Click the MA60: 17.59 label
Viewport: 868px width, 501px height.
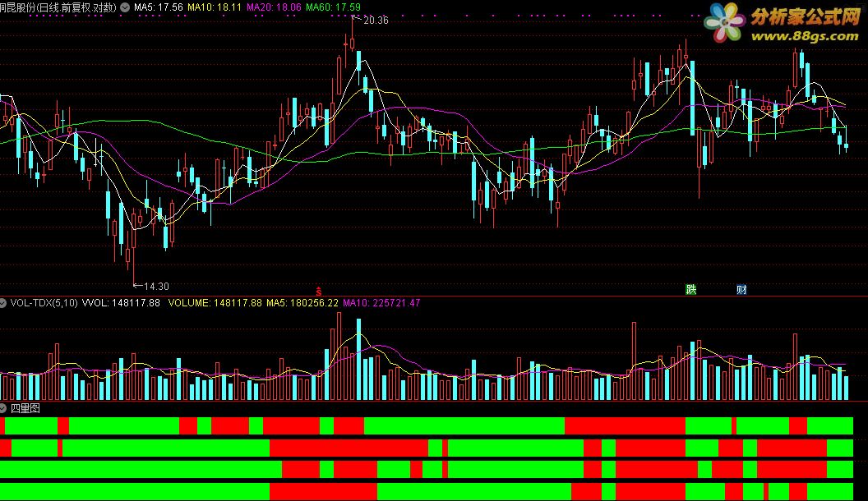(333, 7)
